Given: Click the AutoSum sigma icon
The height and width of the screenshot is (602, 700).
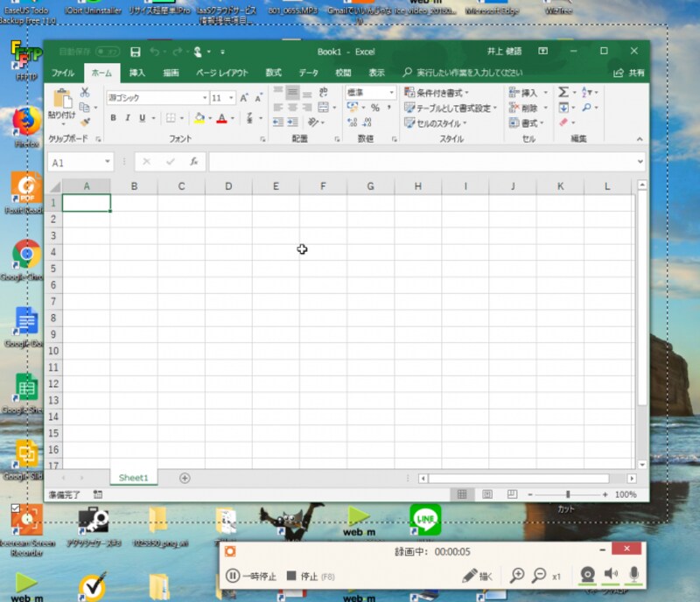Looking at the screenshot, I should click(x=563, y=92).
